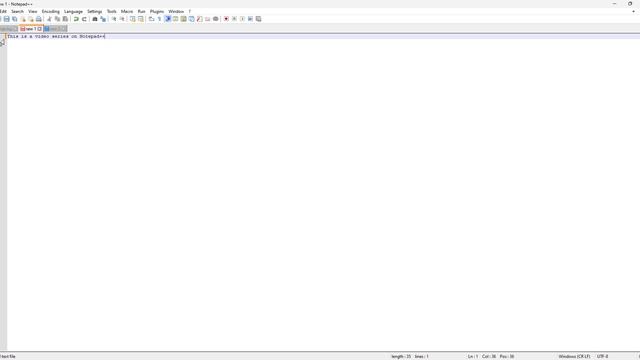This screenshot has height=360, width=640.
Task: Open the Tools menu
Action: (111, 11)
